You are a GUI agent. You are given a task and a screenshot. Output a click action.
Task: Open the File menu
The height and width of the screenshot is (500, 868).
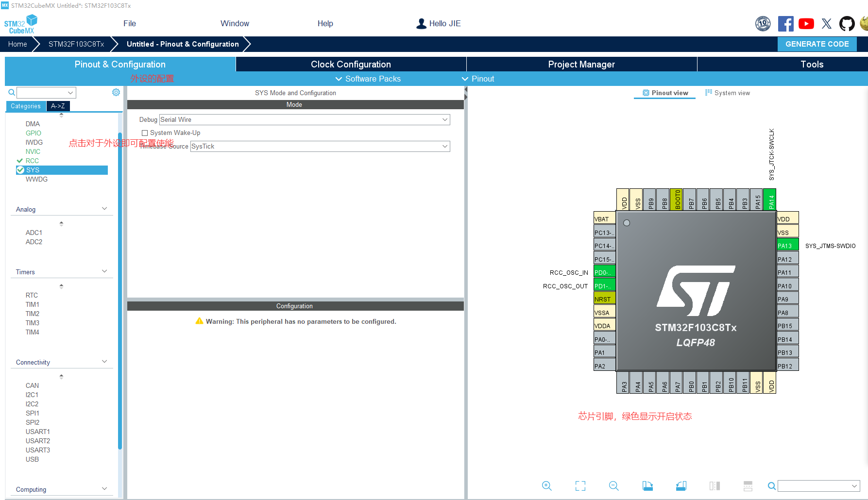pyautogui.click(x=130, y=23)
